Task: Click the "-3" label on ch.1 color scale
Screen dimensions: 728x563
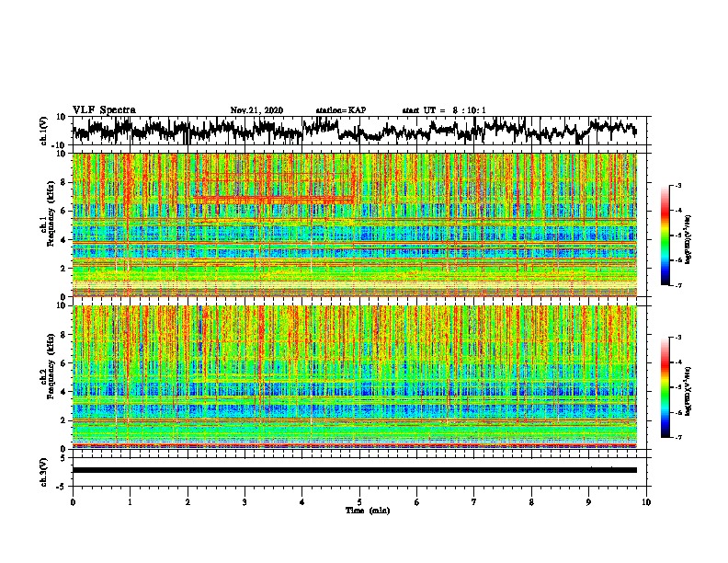Action: 677,185
